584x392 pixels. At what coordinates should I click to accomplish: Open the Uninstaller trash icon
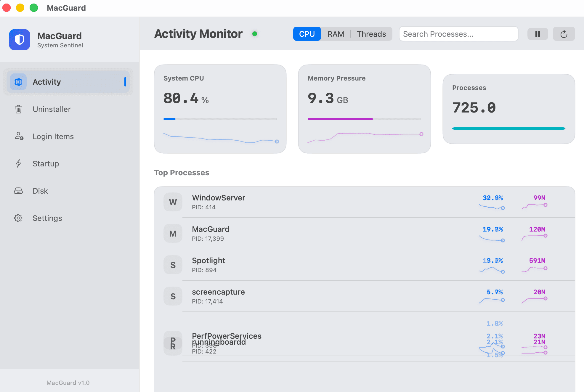[18, 109]
